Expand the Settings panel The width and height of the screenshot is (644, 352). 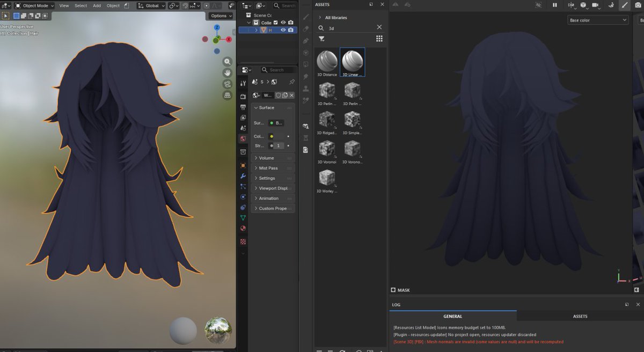click(x=273, y=178)
